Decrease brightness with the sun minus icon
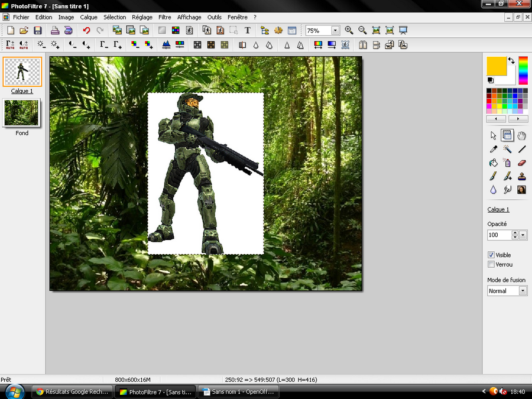 pos(41,45)
